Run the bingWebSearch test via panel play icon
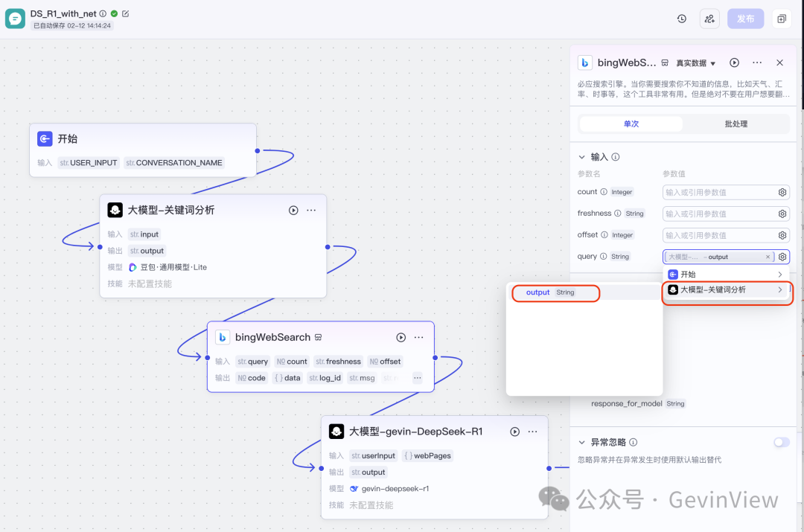The image size is (804, 532). pos(734,63)
